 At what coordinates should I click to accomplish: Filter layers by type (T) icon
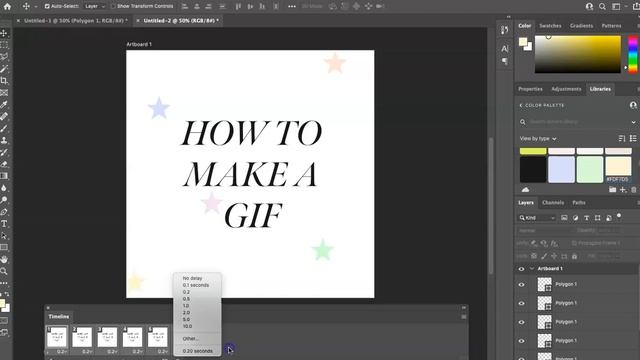click(x=587, y=218)
